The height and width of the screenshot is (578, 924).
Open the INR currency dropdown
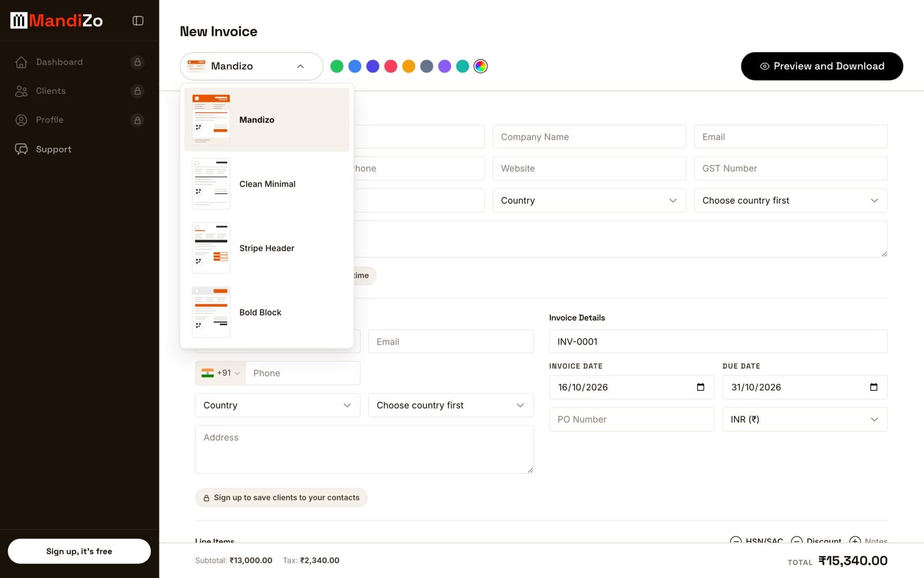[x=805, y=420]
